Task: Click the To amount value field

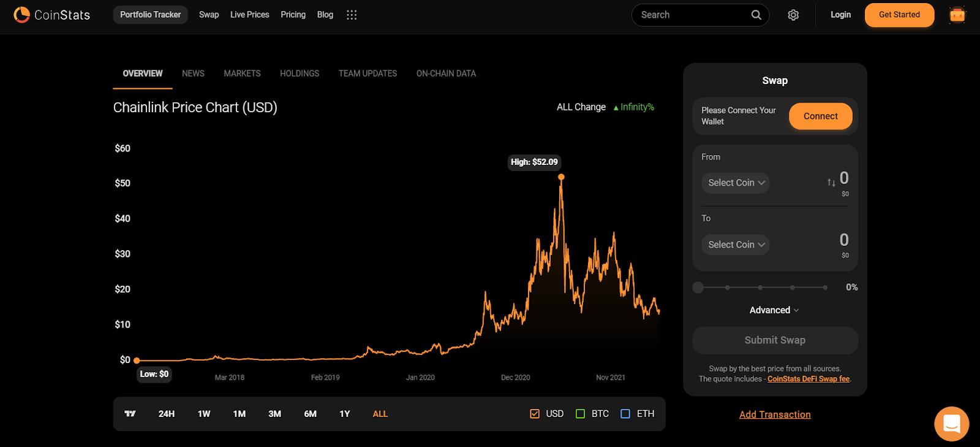Action: click(x=844, y=240)
